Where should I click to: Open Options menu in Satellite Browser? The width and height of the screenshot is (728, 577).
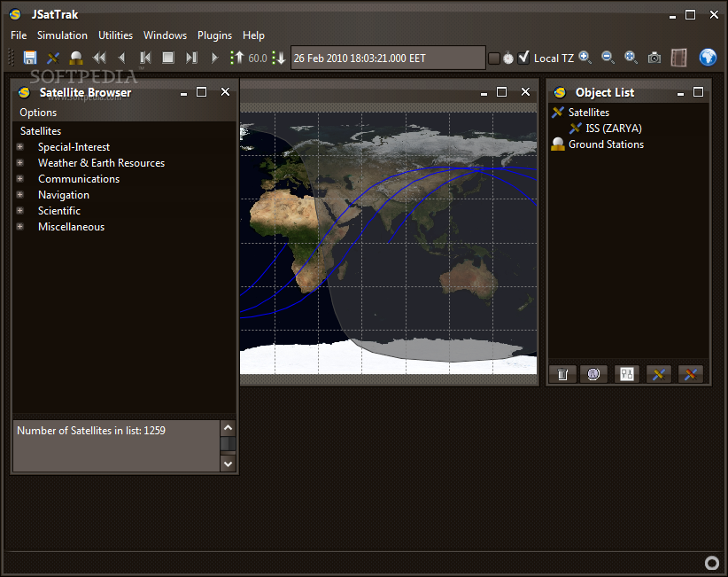tap(38, 113)
